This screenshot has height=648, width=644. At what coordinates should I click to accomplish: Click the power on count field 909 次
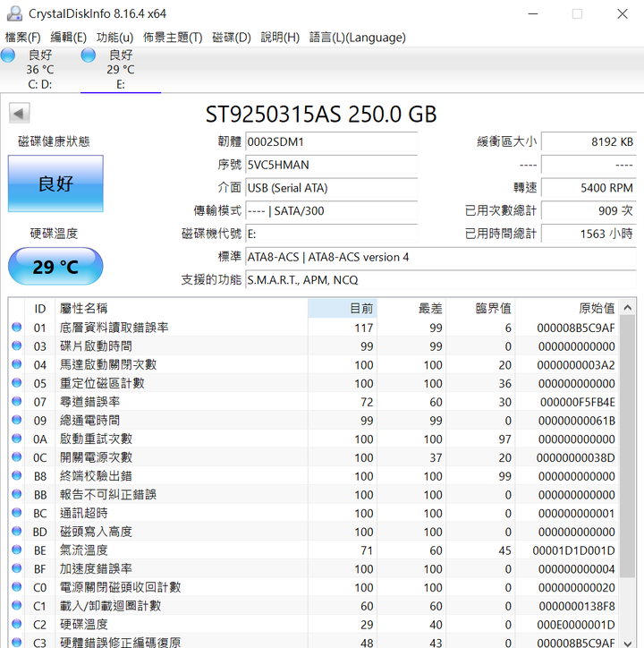(x=589, y=210)
